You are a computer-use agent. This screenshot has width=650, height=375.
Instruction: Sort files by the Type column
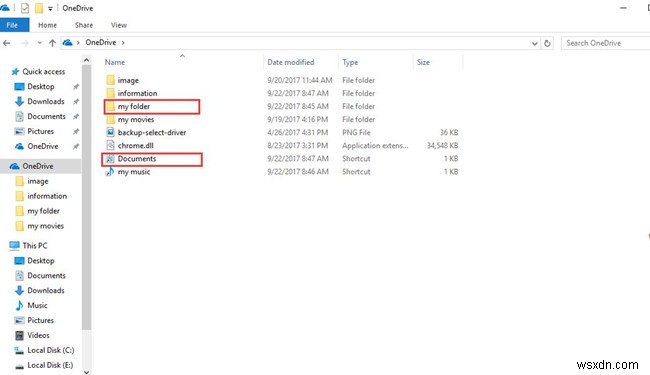pos(350,62)
